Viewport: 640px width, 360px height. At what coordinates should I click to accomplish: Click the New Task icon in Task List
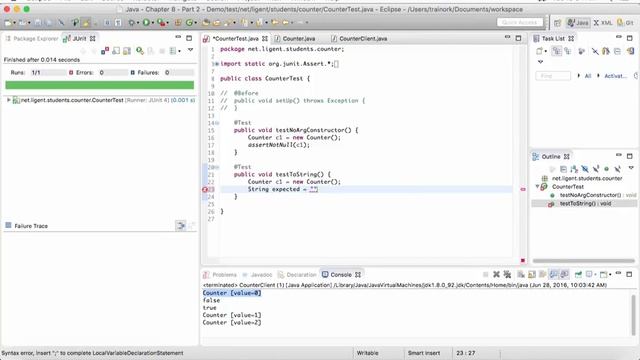(x=540, y=51)
